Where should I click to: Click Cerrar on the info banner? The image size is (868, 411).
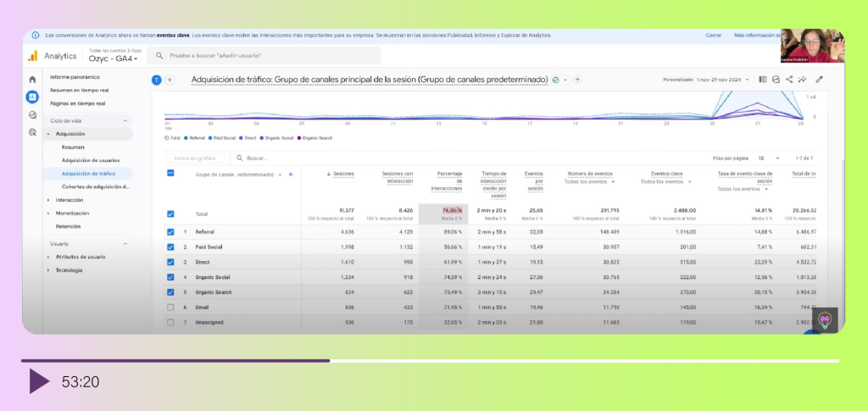click(x=714, y=36)
